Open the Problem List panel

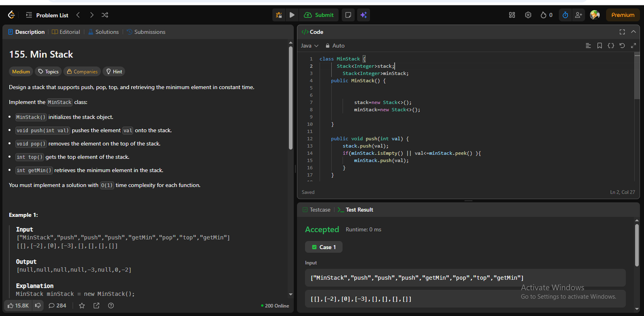tap(47, 15)
